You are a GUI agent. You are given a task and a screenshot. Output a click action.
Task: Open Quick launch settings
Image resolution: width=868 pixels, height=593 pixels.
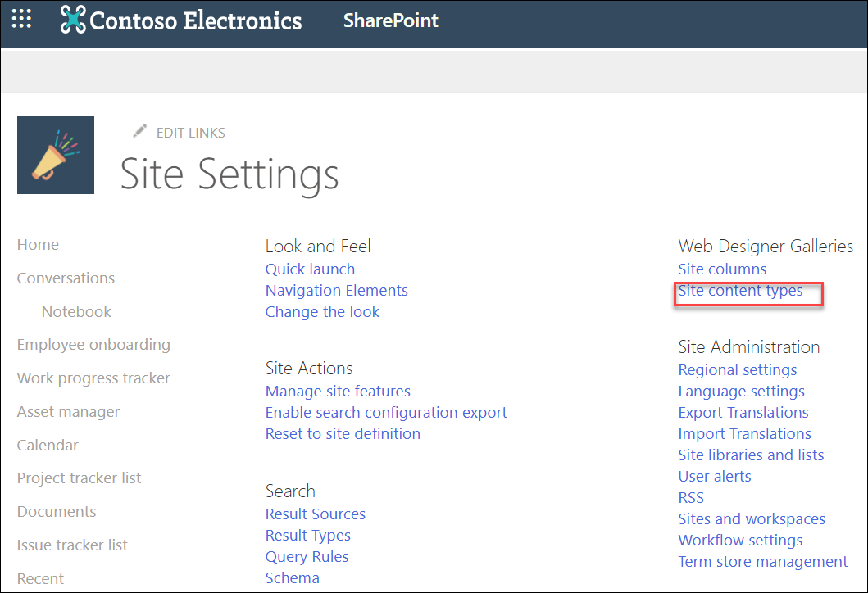(310, 269)
